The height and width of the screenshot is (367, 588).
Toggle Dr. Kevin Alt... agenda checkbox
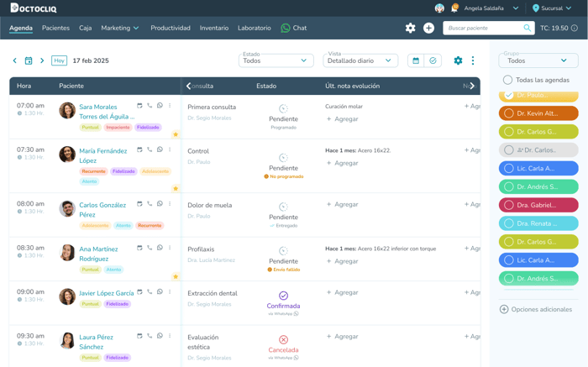tap(508, 113)
